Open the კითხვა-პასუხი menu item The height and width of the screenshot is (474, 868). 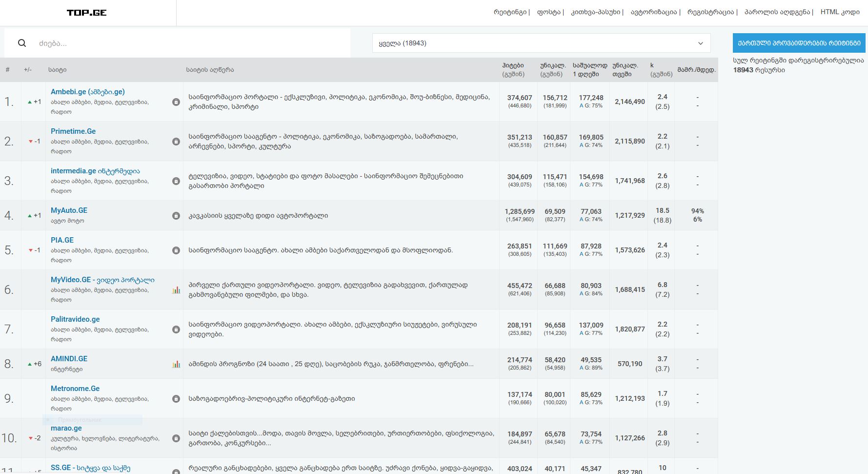tap(596, 12)
